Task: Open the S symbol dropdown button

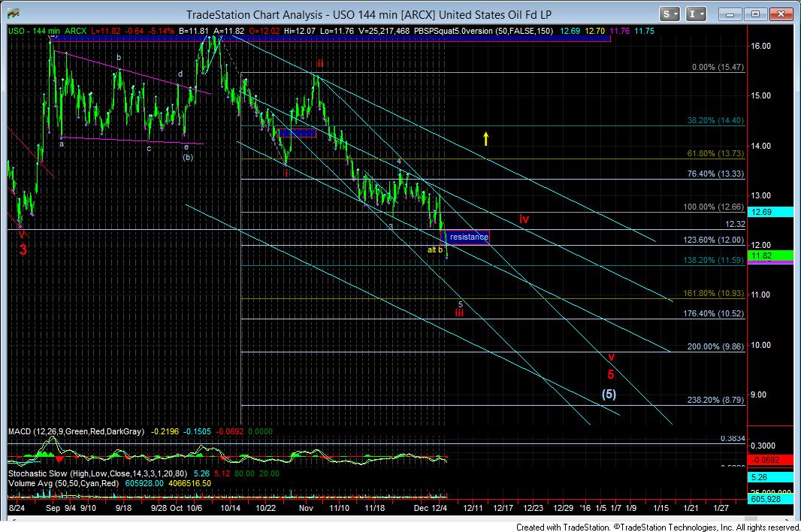Action: pyautogui.click(x=669, y=14)
